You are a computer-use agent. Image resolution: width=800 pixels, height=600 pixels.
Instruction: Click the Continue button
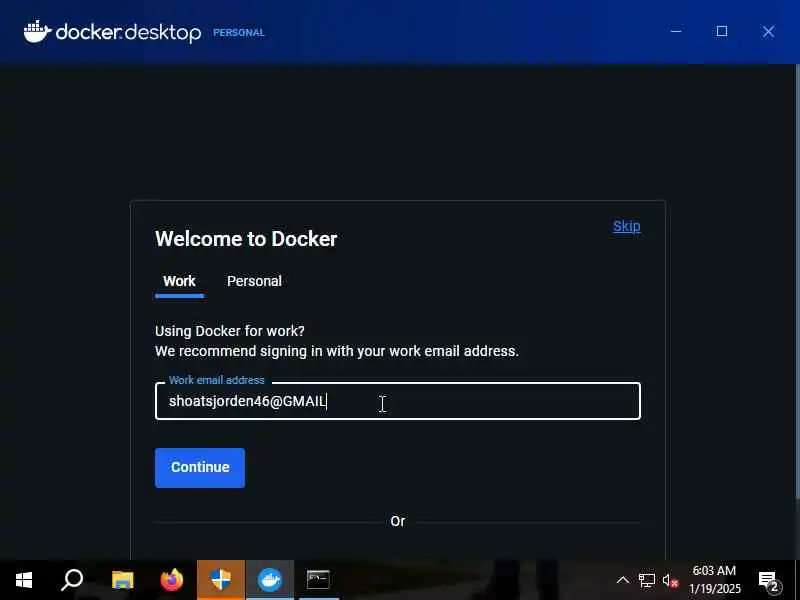click(x=200, y=467)
